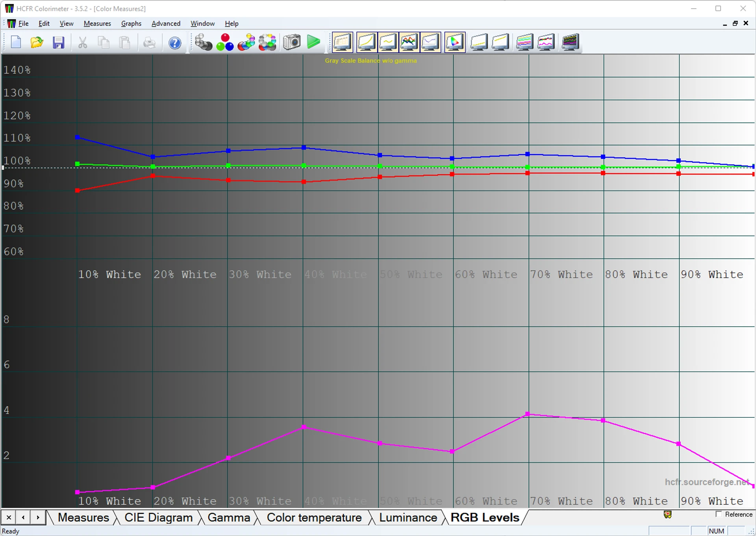Go to next tab with right arrow

pyautogui.click(x=38, y=517)
